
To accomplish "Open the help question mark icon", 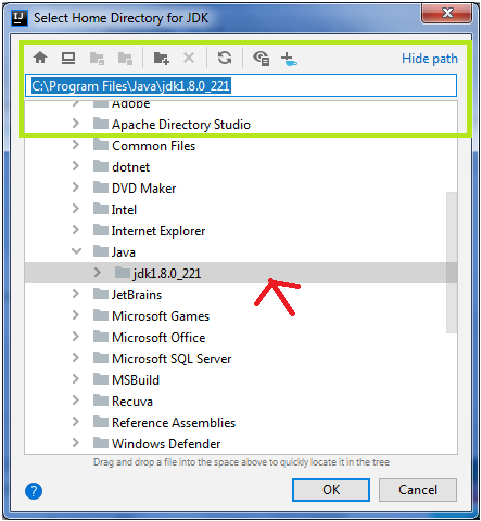I will [x=33, y=491].
